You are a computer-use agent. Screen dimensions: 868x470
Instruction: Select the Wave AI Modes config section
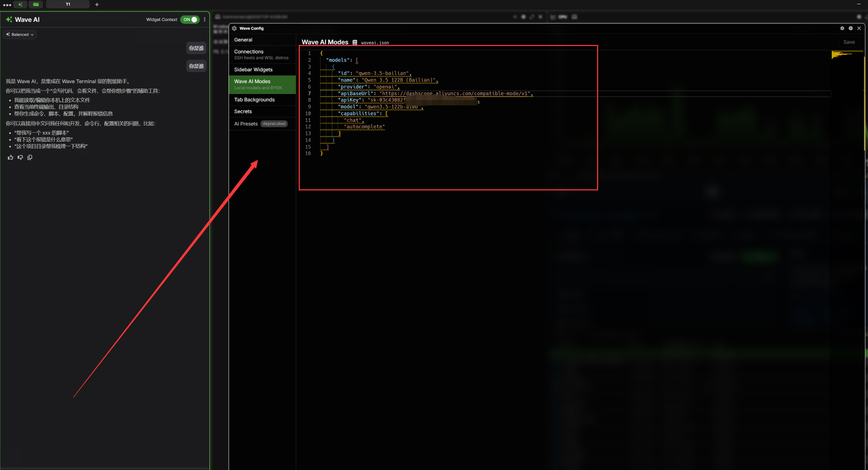[x=262, y=84]
